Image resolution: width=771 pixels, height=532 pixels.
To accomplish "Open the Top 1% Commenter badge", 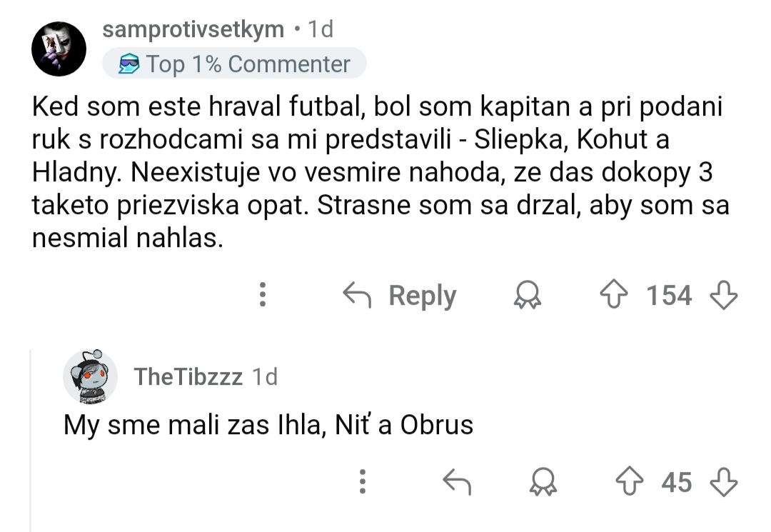I will (234, 64).
